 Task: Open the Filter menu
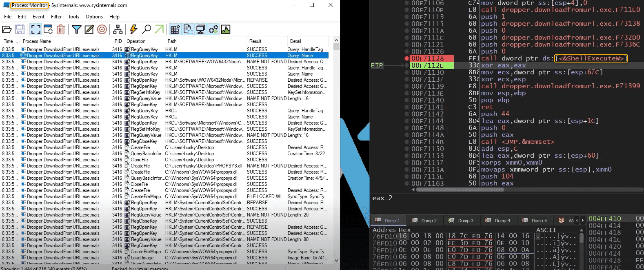pos(56,17)
